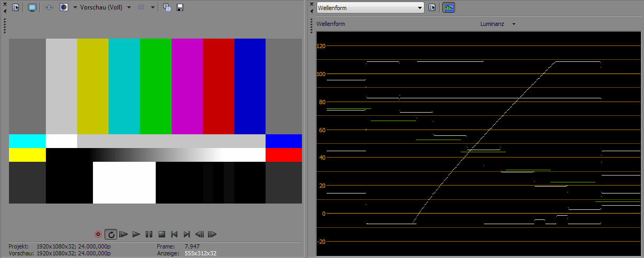The width and height of the screenshot is (644, 258).
Task: Open Split Screen View dropdown arrow
Action: coord(75,8)
